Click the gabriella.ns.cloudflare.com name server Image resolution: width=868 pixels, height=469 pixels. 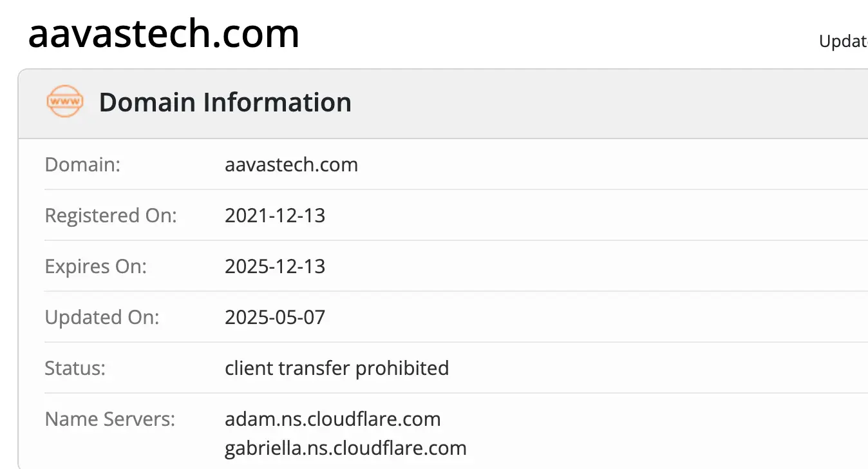(345, 448)
